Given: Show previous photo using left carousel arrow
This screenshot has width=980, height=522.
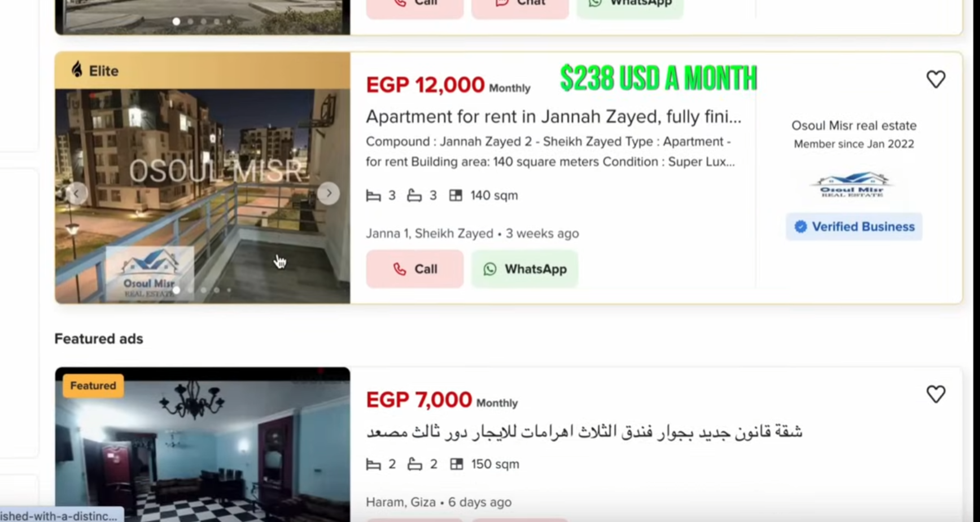Looking at the screenshot, I should click(76, 193).
